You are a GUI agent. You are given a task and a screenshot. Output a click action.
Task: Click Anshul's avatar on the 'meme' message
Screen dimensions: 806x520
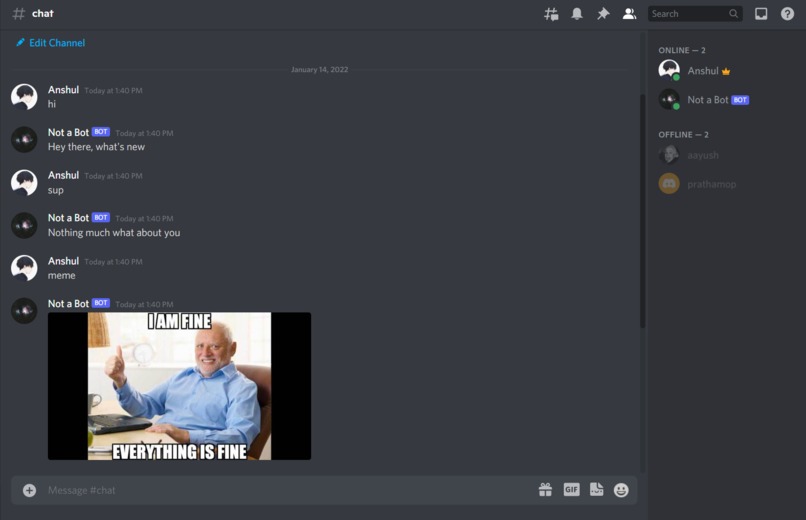tap(24, 268)
